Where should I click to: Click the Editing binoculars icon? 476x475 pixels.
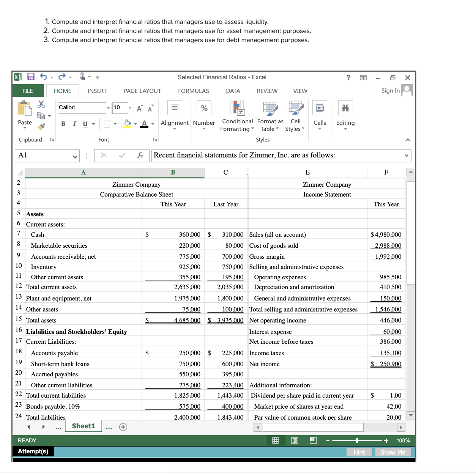pyautogui.click(x=345, y=108)
